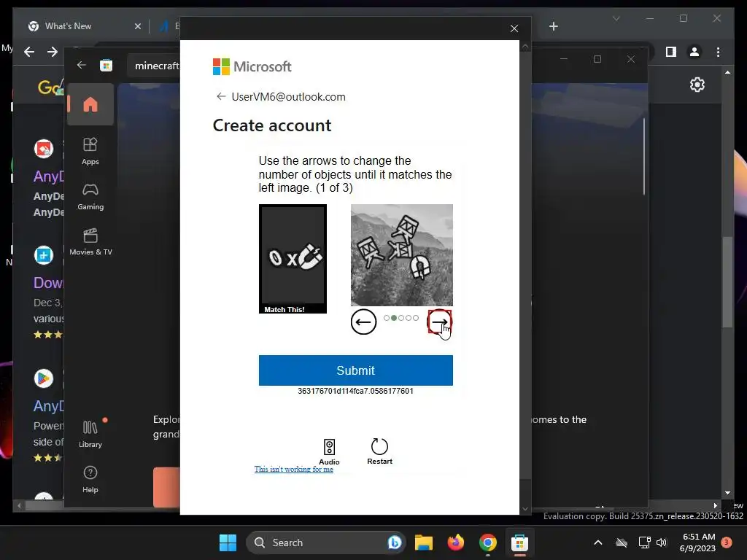The image size is (747, 560).
Task: Click Chrome page horizontal scrollbar right arrow
Action: (x=716, y=505)
